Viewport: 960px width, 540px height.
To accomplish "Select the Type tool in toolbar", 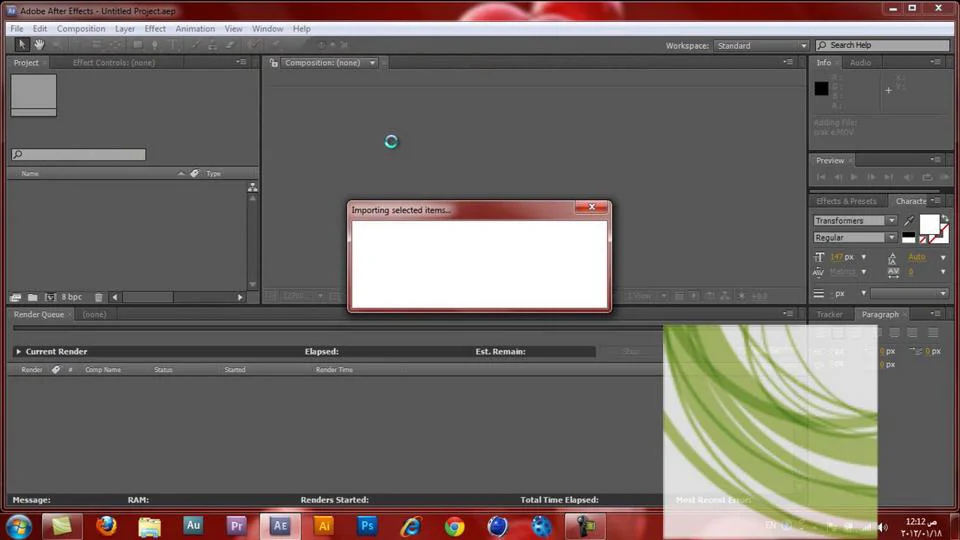I will (173, 45).
